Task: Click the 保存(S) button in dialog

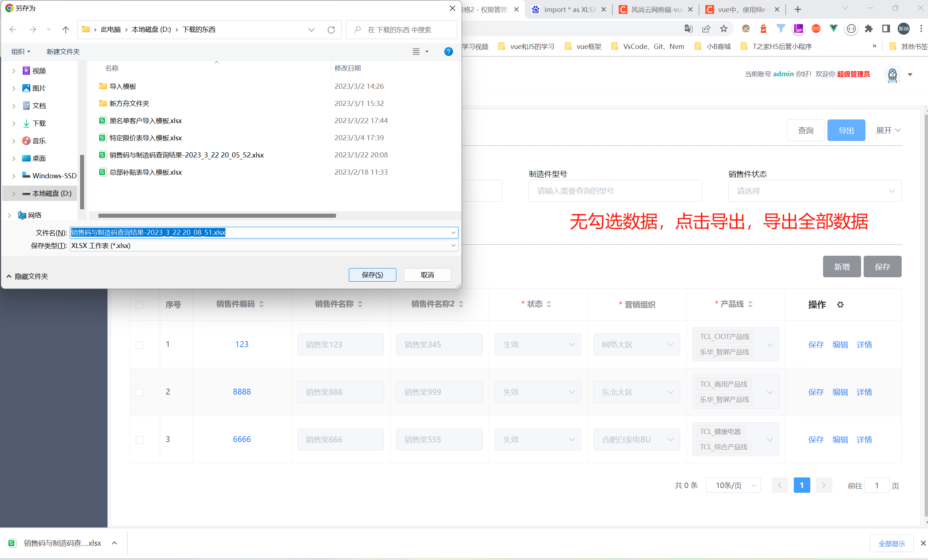Action: [372, 275]
